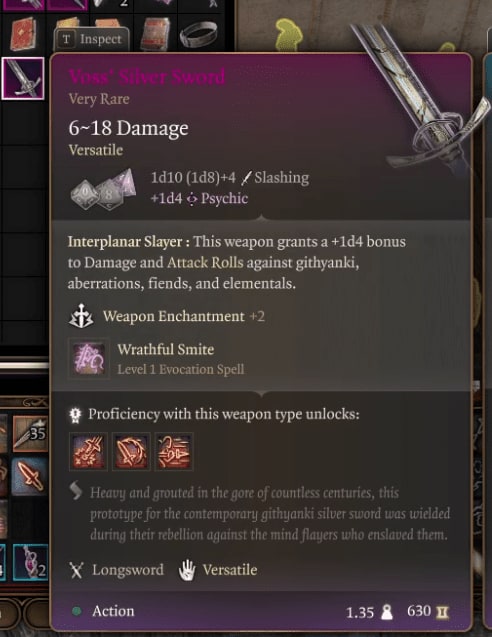Screen dimensions: 492x637
Task: Select Voss' Silver Sword inventory slot
Action: click(23, 78)
